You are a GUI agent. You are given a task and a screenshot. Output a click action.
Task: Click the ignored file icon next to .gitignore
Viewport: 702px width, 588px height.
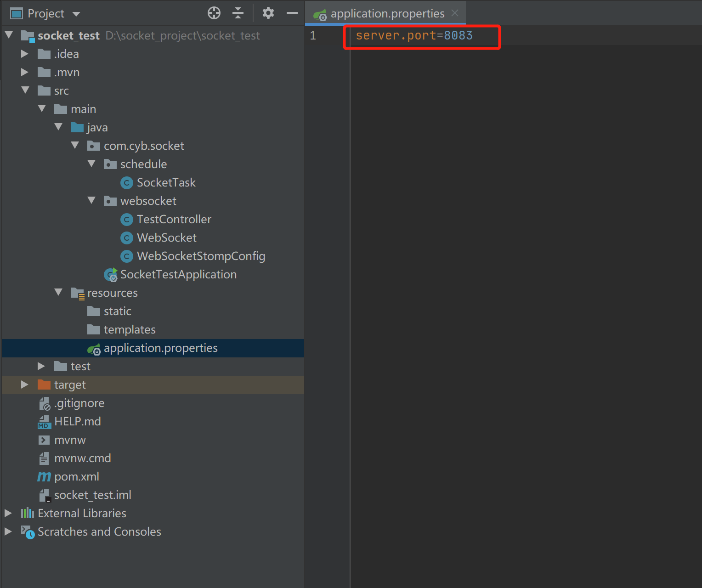(x=44, y=403)
